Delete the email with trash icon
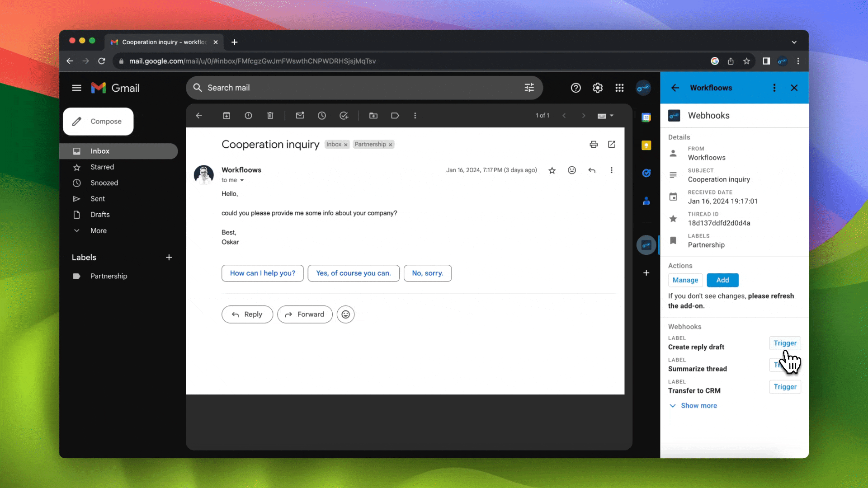868x488 pixels. click(x=270, y=116)
